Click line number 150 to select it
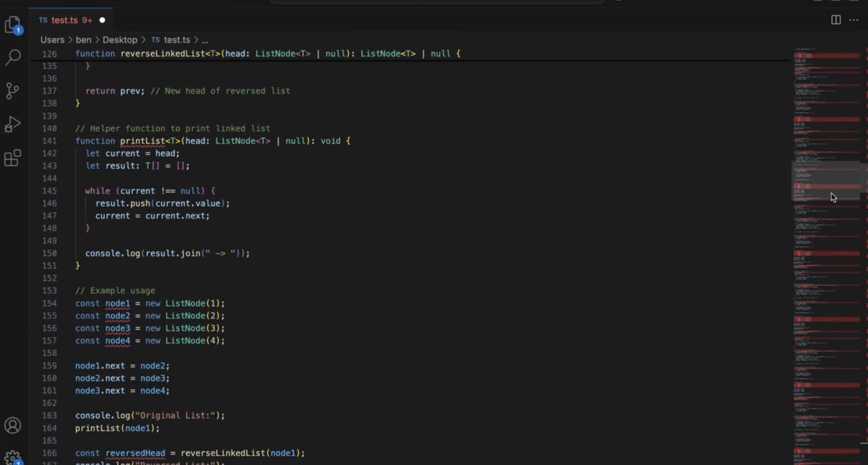Viewport: 868px width, 465px height. (x=49, y=253)
